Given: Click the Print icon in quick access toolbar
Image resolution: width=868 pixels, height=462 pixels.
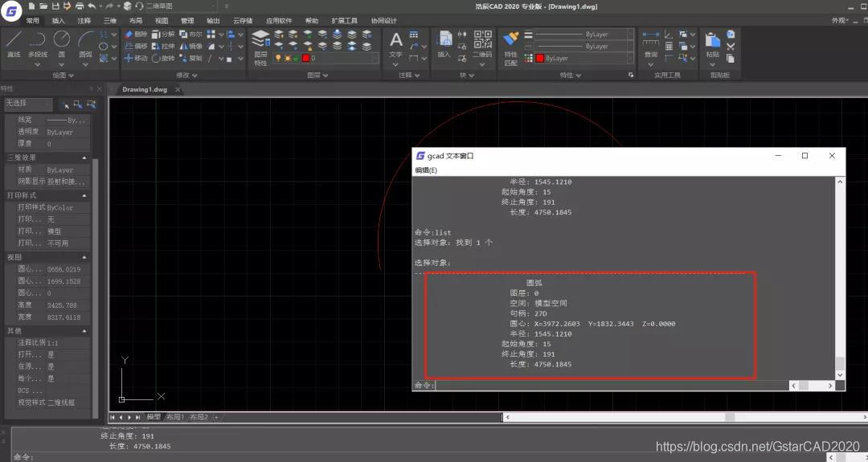Looking at the screenshot, I should pos(79,6).
